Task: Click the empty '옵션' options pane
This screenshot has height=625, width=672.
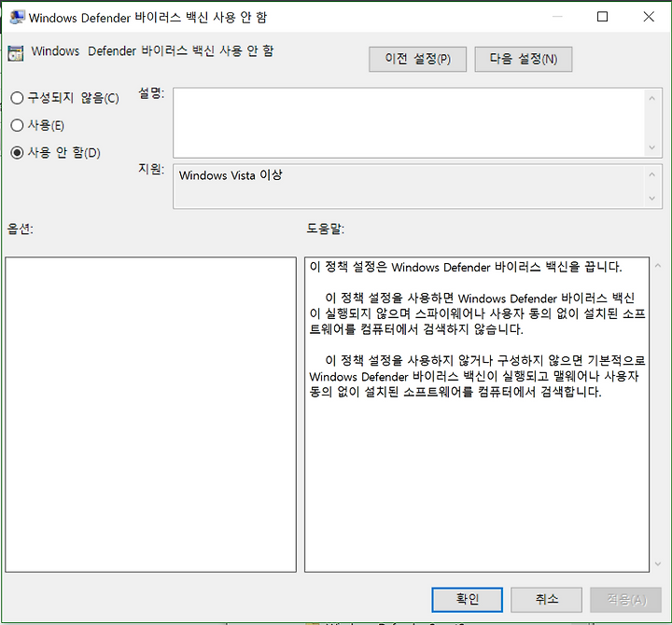Action: pos(151,414)
